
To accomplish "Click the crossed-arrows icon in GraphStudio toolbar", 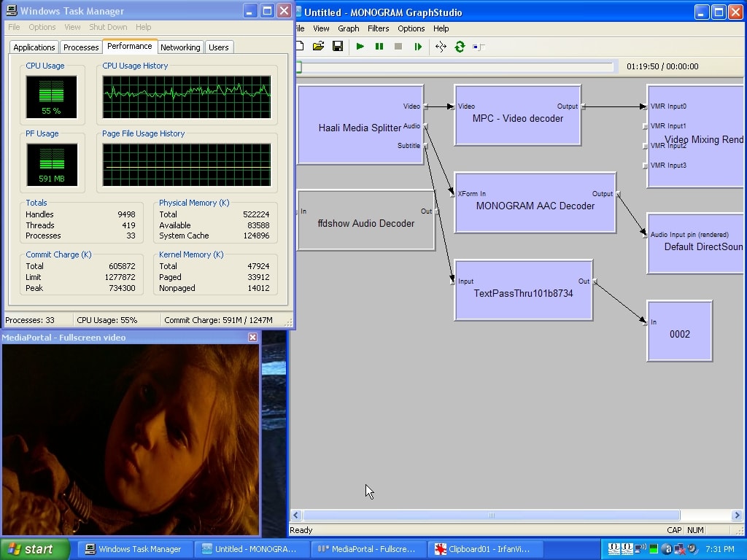I will (x=441, y=47).
